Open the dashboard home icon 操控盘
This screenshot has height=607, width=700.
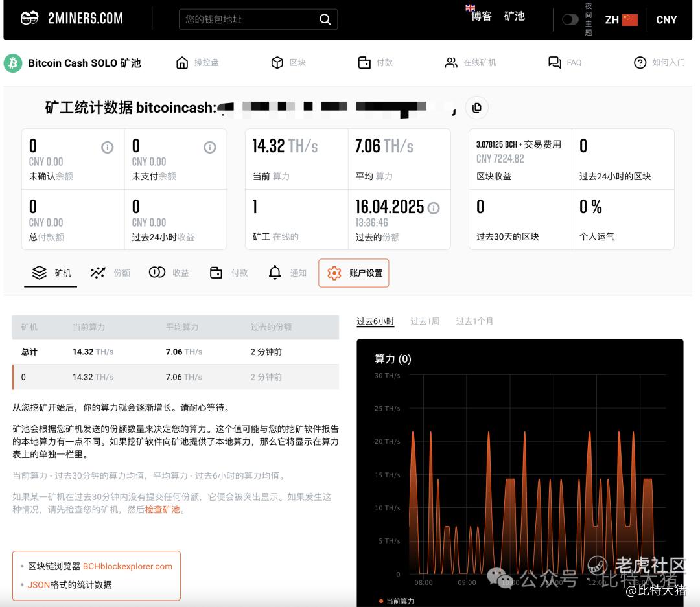tap(182, 62)
